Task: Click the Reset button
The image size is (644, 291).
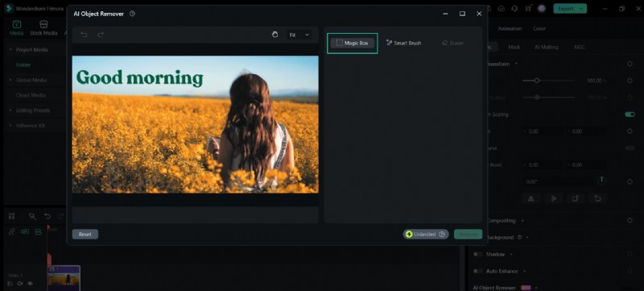Action: (85, 235)
